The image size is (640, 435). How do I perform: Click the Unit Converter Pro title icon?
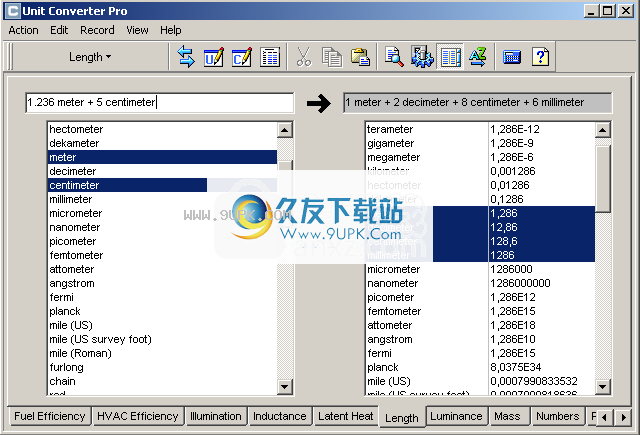pyautogui.click(x=13, y=11)
